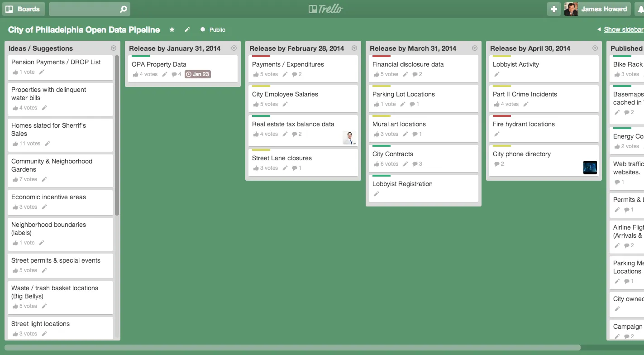This screenshot has height=355, width=644.
Task: Open Ideas / Suggestions list menu arrow
Action: 114,48
